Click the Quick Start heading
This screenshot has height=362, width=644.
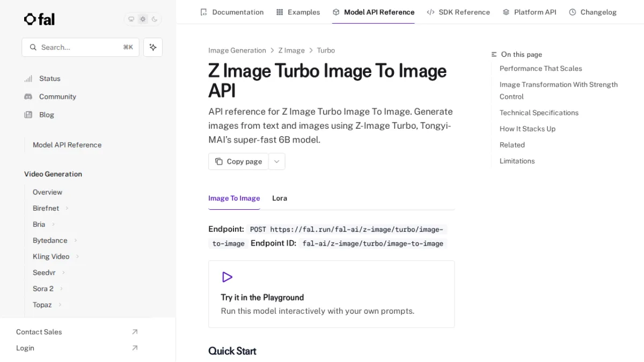[232, 351]
